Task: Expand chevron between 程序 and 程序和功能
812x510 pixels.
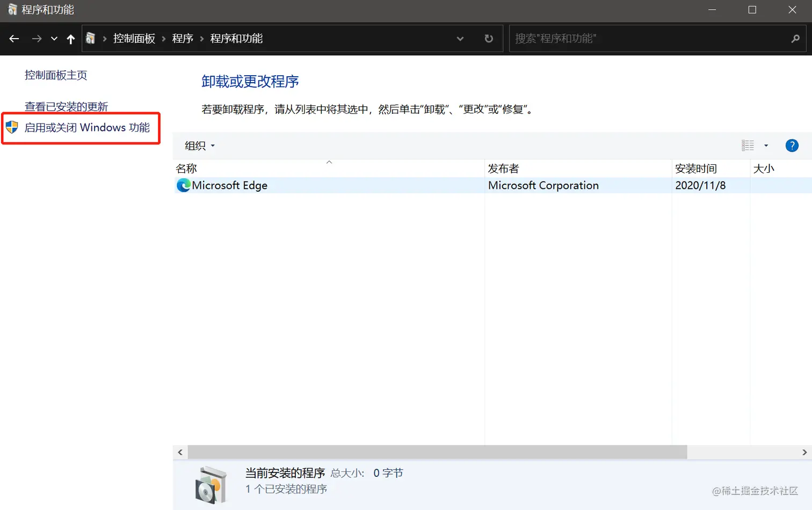Action: click(202, 39)
